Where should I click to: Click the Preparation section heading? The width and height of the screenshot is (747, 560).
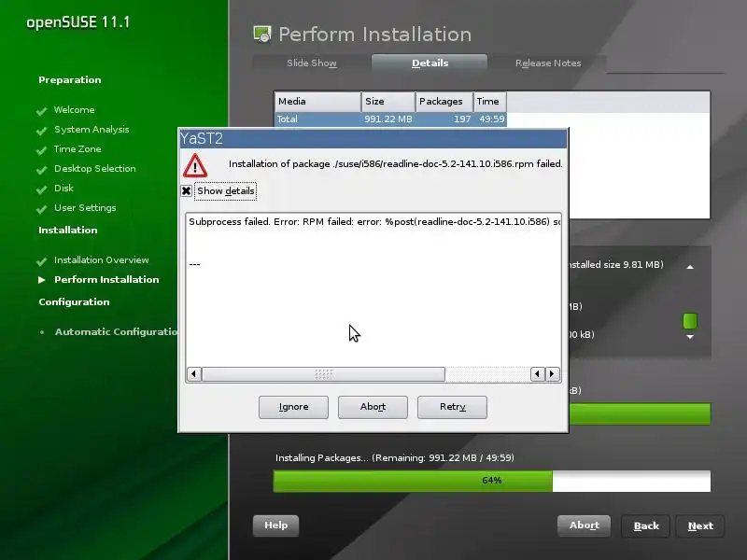69,80
